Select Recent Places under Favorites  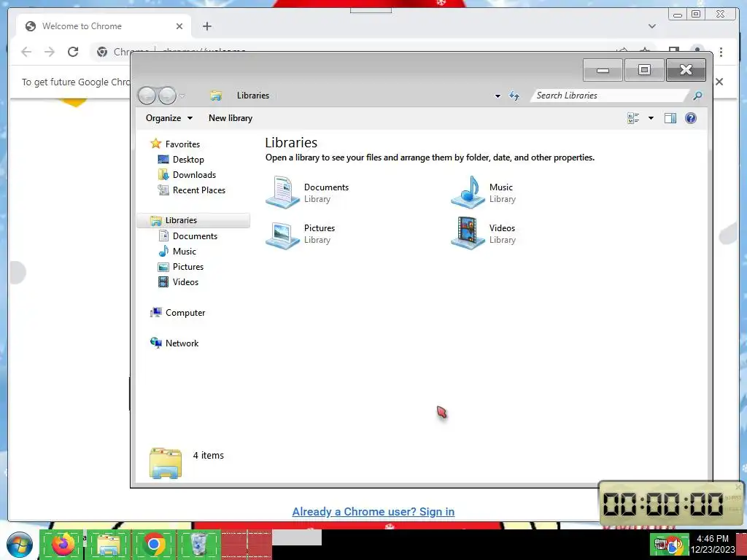coord(192,190)
